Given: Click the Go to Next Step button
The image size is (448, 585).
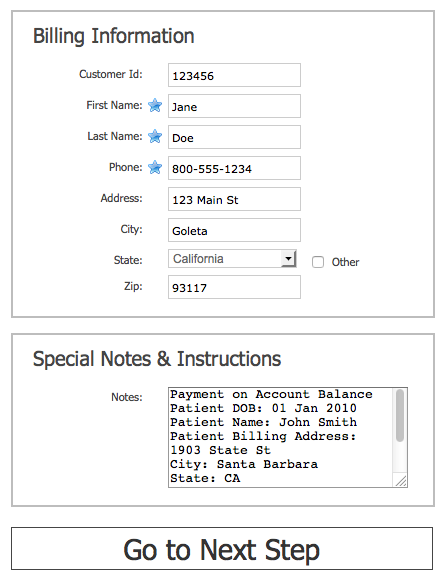Looking at the screenshot, I should 222,548.
